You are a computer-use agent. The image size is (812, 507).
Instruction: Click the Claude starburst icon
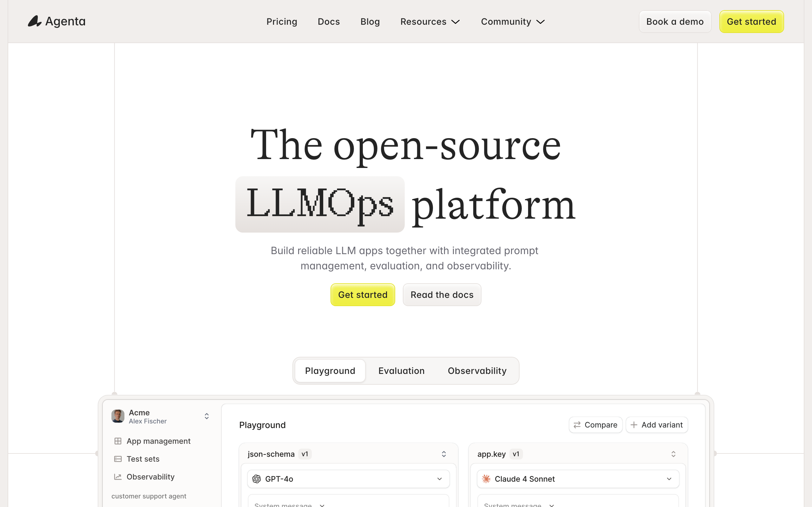[x=486, y=479]
